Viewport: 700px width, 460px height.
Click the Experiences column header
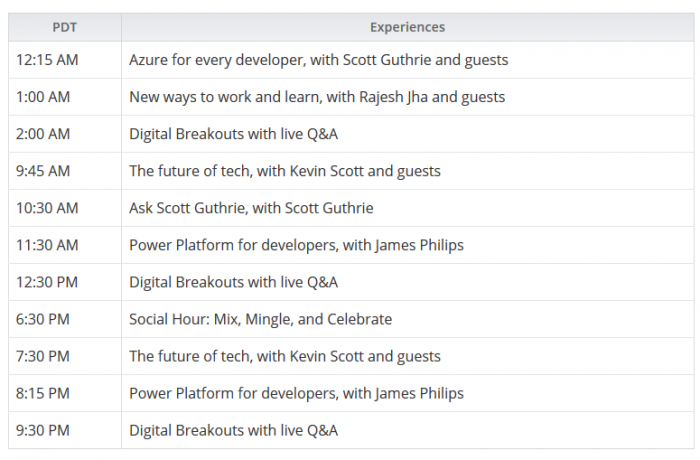407,27
